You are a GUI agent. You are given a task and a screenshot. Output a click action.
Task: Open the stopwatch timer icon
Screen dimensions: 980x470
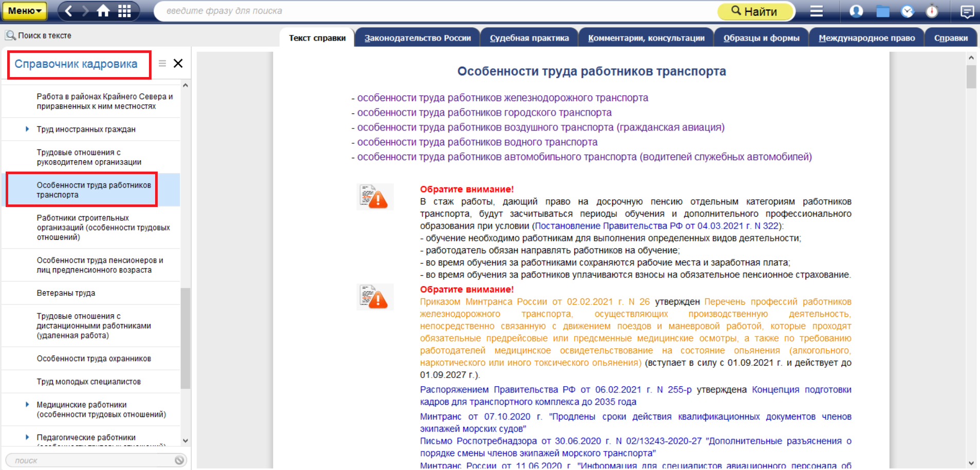pos(932,11)
